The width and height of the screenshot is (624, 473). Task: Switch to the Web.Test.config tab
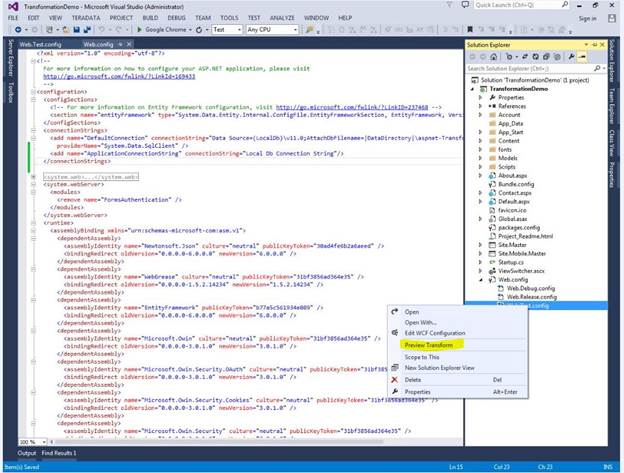click(40, 45)
